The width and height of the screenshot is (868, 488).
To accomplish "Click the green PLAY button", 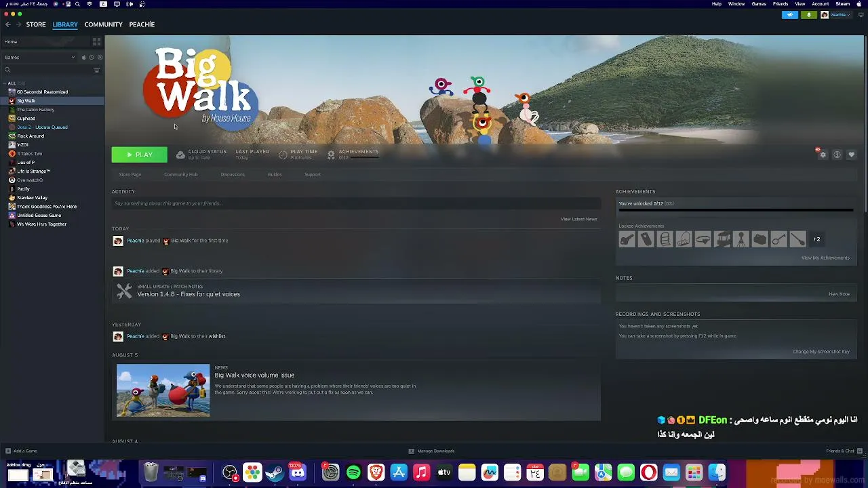I will pos(139,155).
